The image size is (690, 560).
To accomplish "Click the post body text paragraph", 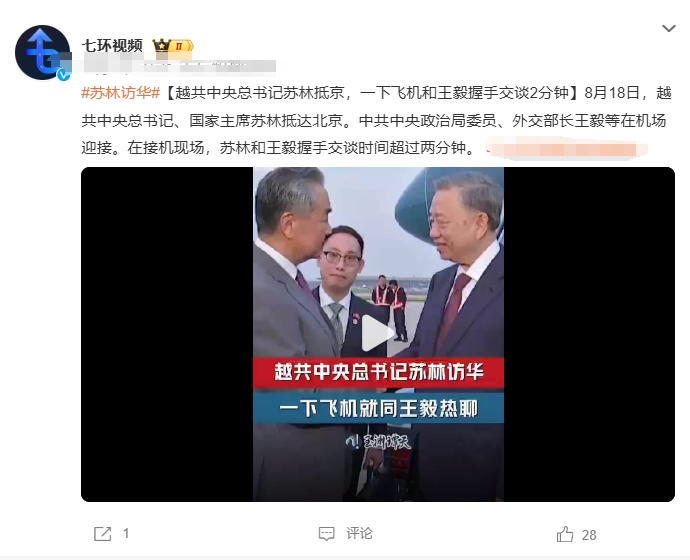I will tap(377, 121).
